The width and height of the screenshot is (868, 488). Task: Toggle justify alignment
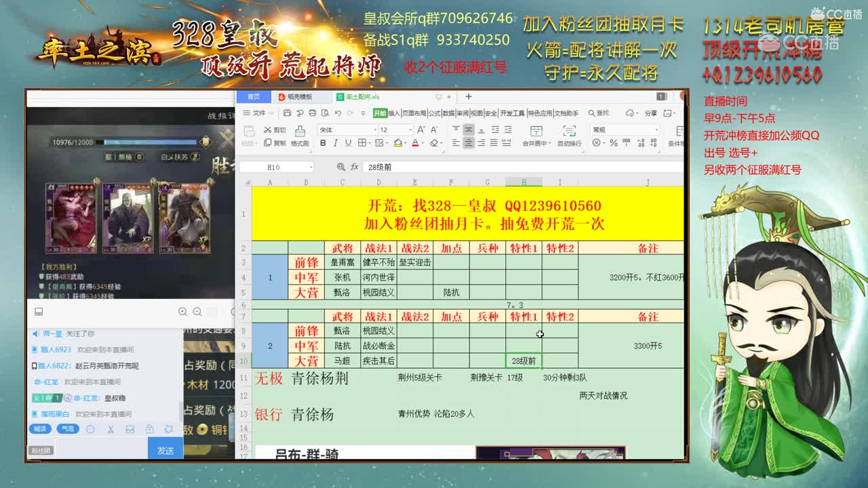point(494,143)
